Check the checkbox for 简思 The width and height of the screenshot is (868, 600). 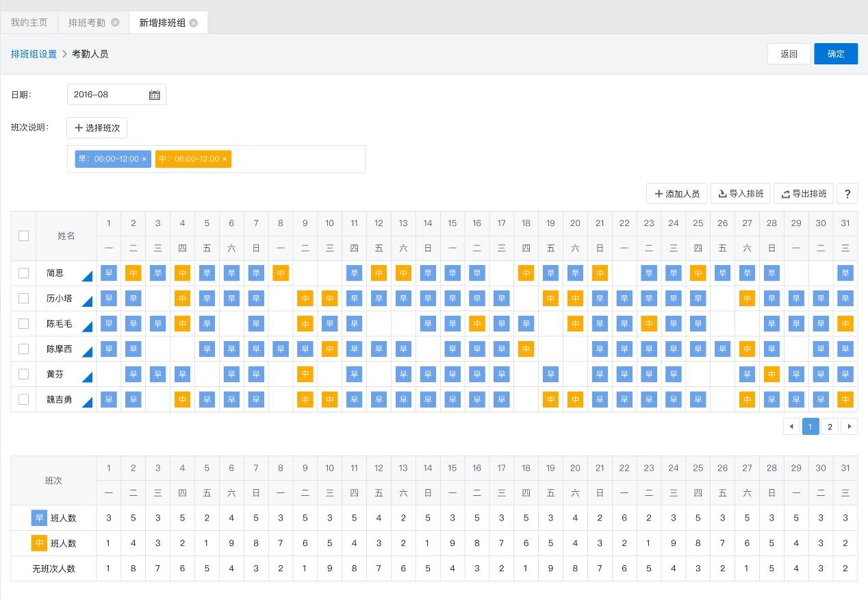23,273
